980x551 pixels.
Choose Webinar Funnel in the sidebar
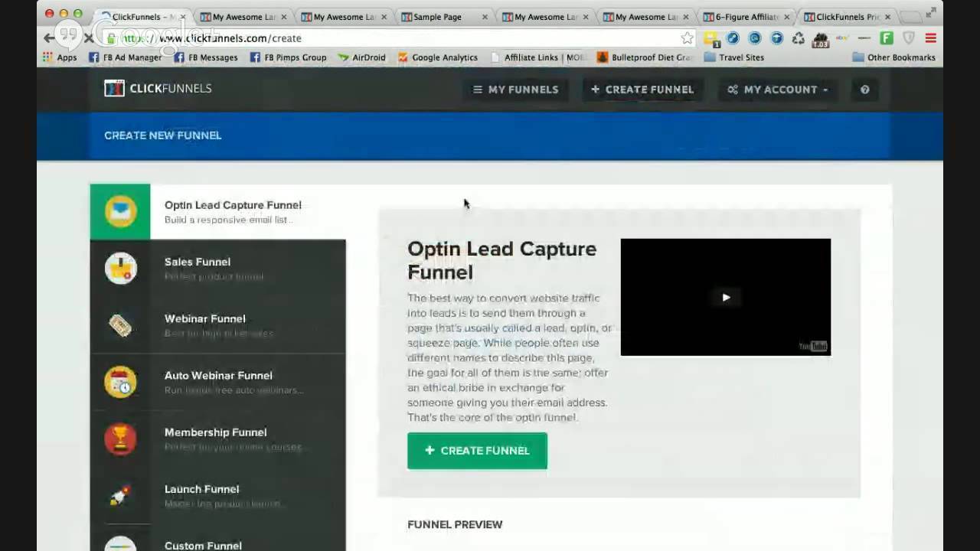click(x=217, y=325)
